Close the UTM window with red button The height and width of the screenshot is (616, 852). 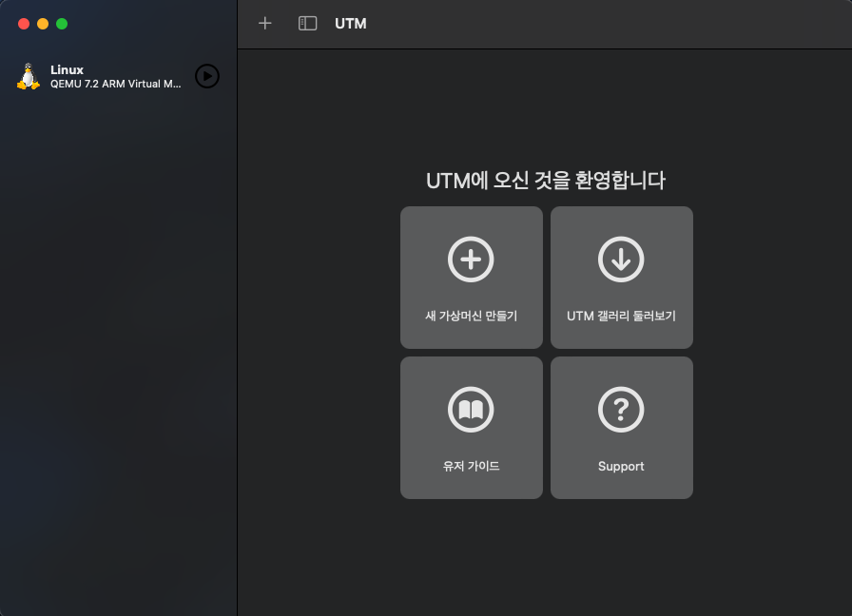click(x=24, y=24)
